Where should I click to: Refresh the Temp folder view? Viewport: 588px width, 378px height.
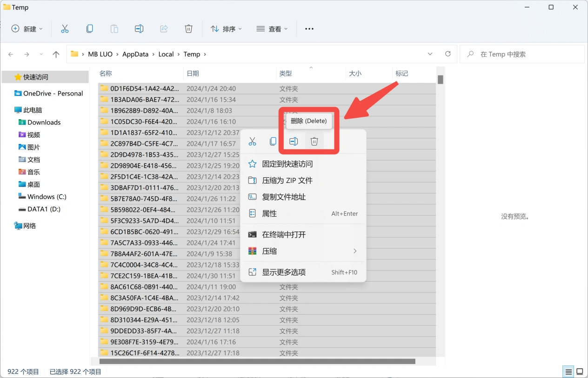[448, 54]
